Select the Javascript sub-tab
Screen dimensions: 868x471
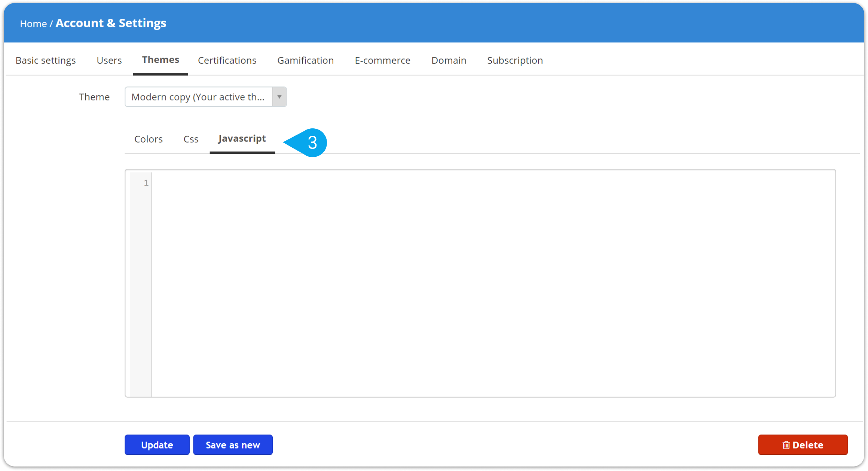tap(242, 139)
